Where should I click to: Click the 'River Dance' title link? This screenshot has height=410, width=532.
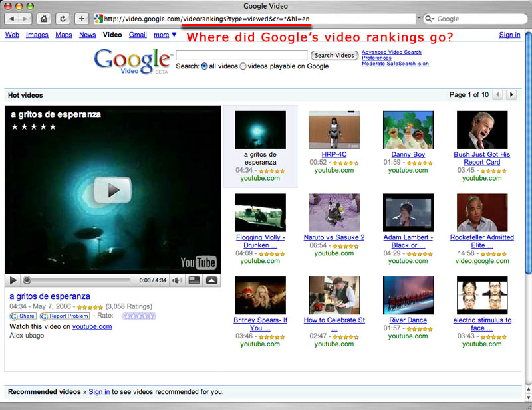pyautogui.click(x=408, y=320)
